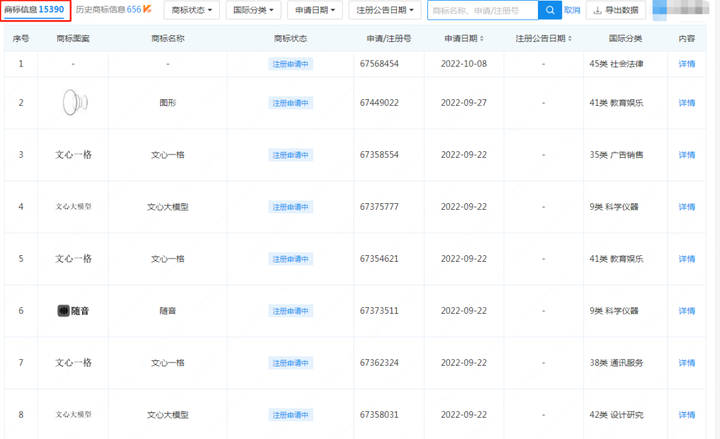Click the 41类 教育娱乐 cell in row 2
The height and width of the screenshot is (439, 720).
(x=616, y=103)
